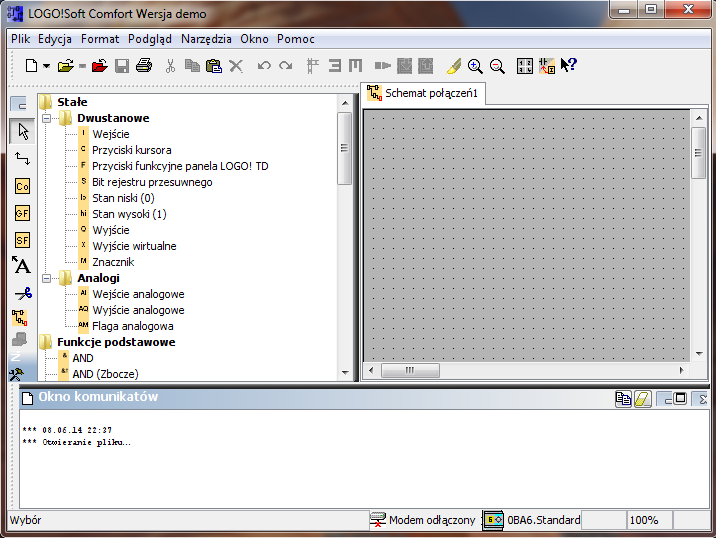
Task: Transfer program from LOGO! to PC
Action: (426, 66)
